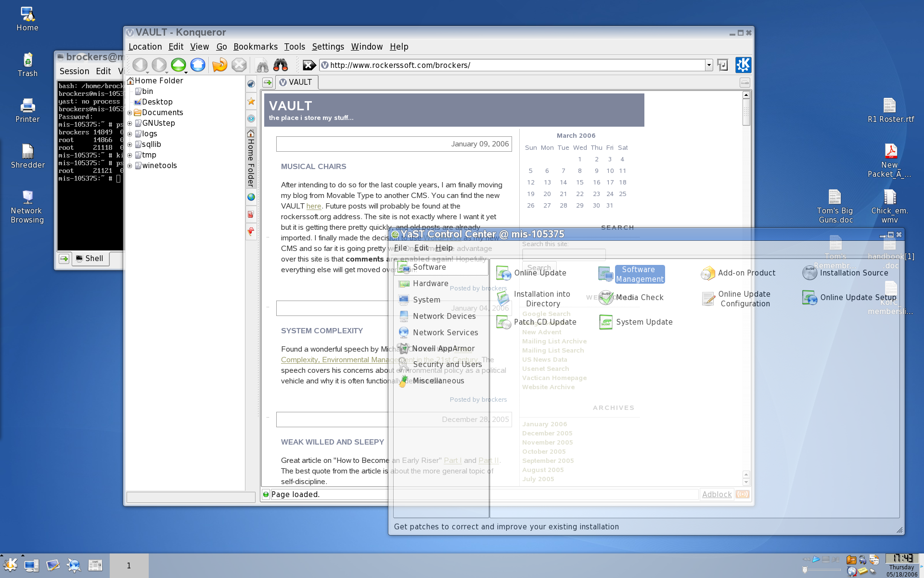Close current tab using tab bar button

pos(744,82)
